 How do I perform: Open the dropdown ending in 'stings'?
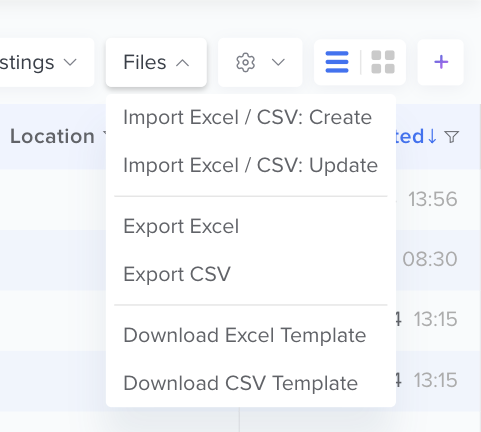click(x=47, y=62)
